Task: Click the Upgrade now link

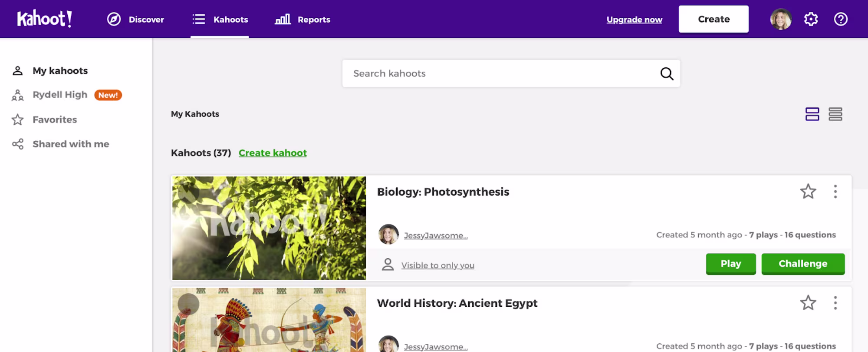Action: (x=634, y=20)
